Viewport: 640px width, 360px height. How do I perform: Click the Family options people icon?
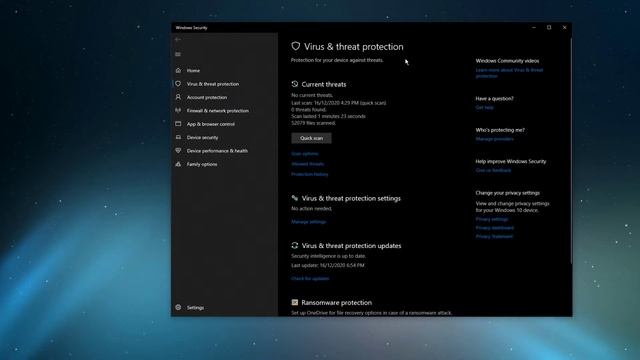click(x=178, y=164)
